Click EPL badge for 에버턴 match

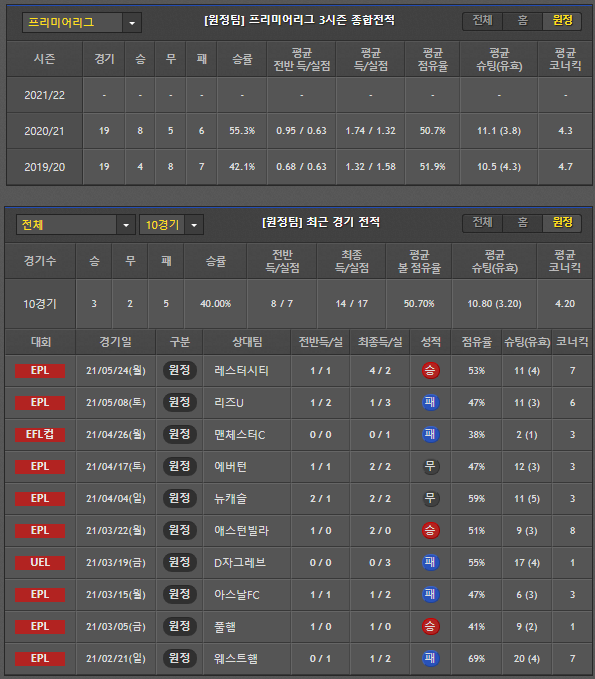pos(40,466)
